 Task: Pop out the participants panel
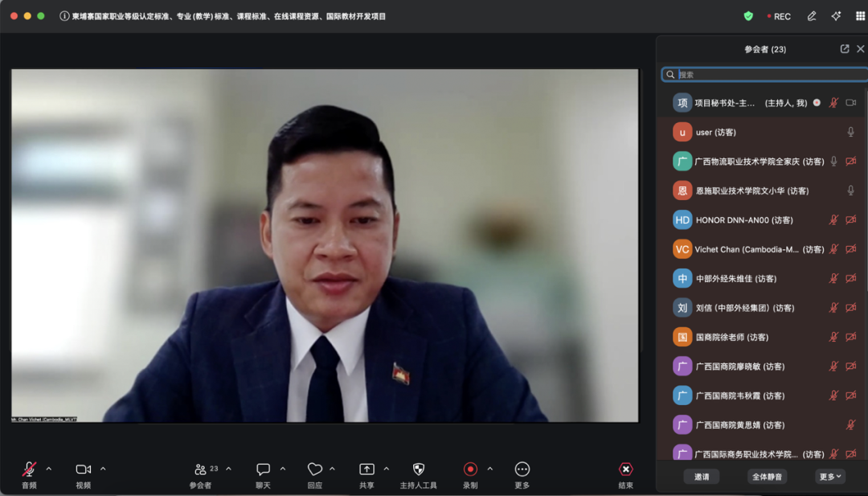pyautogui.click(x=845, y=49)
